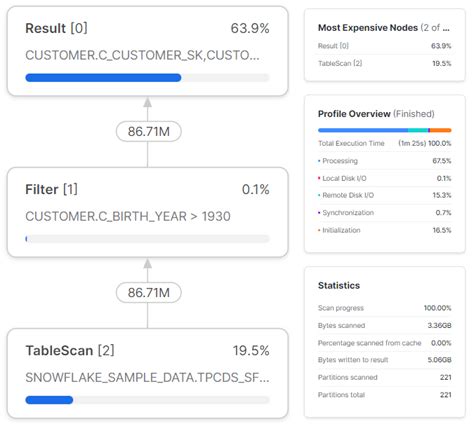Click the TableScan node progress bar

click(147, 400)
